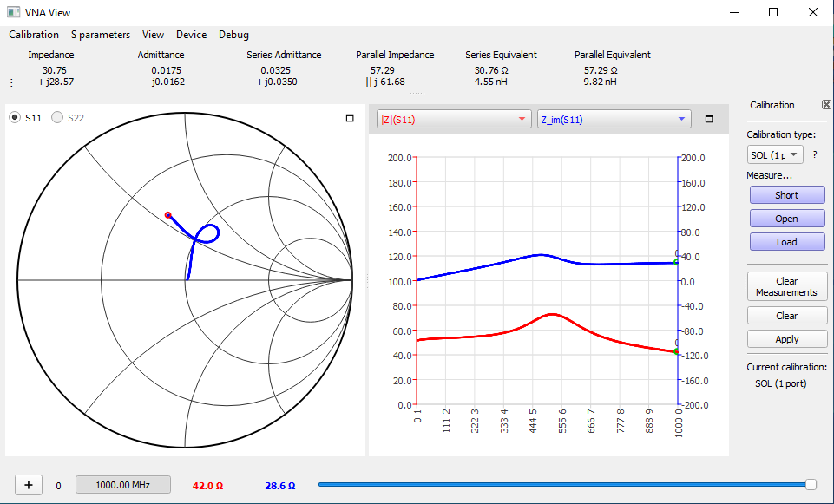Open the Device menu
This screenshot has height=504, width=834.
192,35
